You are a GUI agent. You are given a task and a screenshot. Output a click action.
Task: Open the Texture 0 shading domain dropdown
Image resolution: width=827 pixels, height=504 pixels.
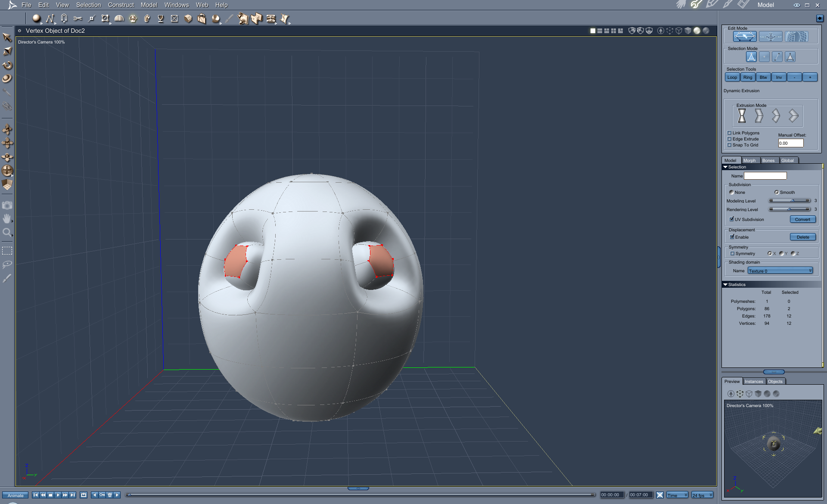[780, 271]
